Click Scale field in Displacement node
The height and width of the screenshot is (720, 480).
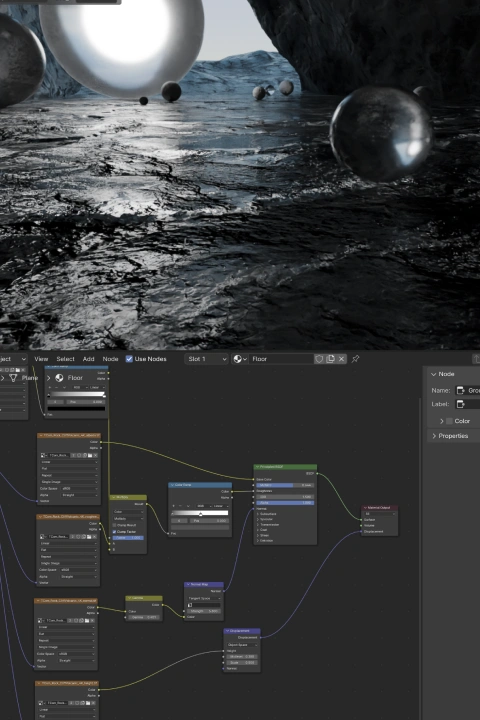coord(242,663)
